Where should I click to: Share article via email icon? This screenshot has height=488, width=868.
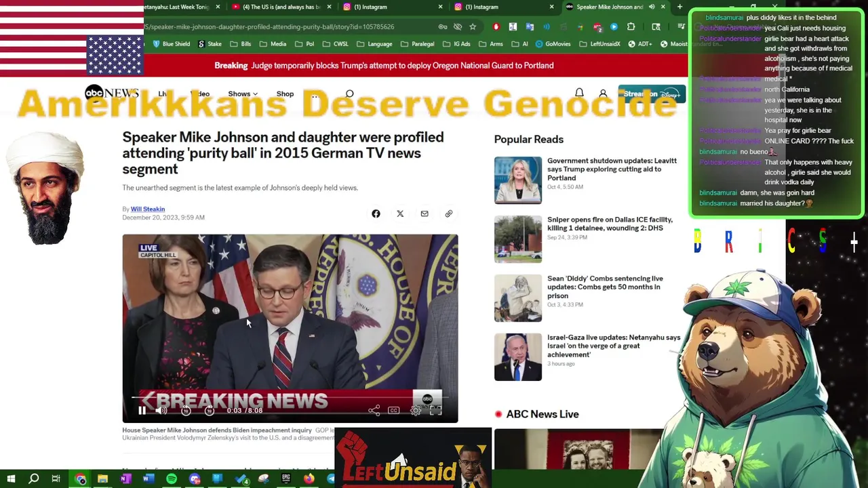425,213
